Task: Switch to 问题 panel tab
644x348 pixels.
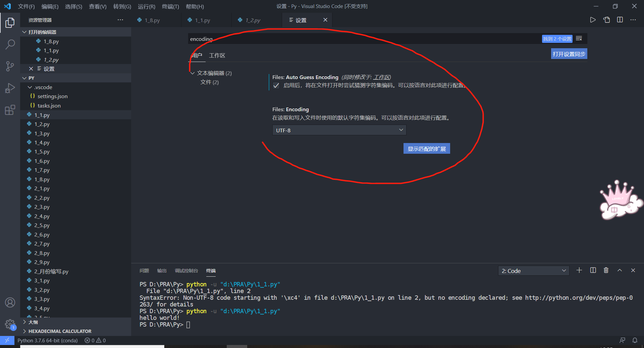Action: tap(144, 271)
